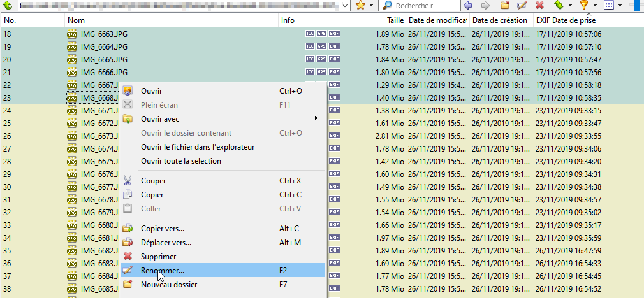Expand the address path dropdown

[x=345, y=6]
